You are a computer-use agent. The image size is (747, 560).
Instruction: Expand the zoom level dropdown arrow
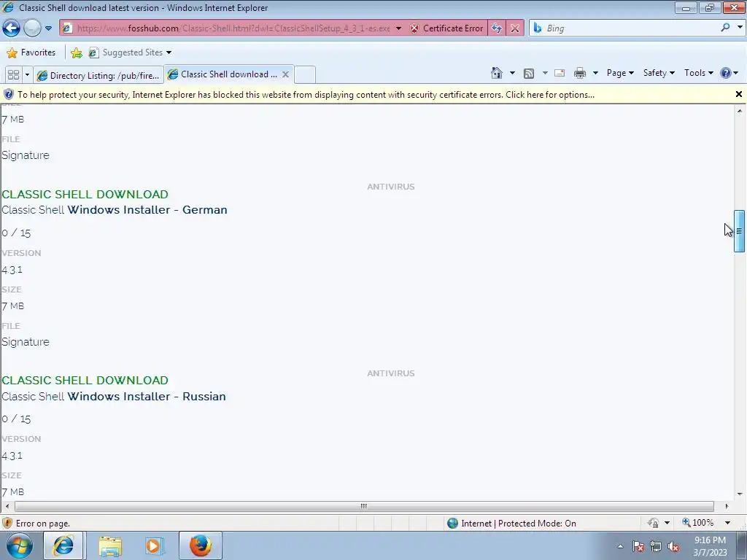(x=727, y=523)
